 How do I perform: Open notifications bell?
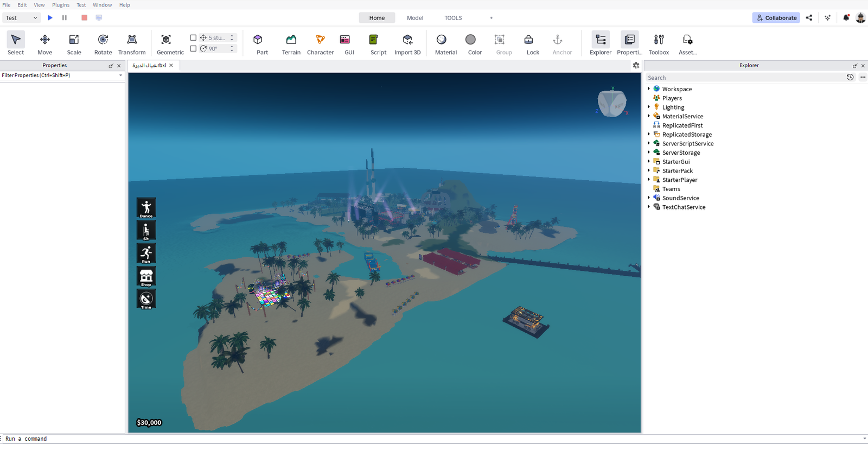(846, 18)
